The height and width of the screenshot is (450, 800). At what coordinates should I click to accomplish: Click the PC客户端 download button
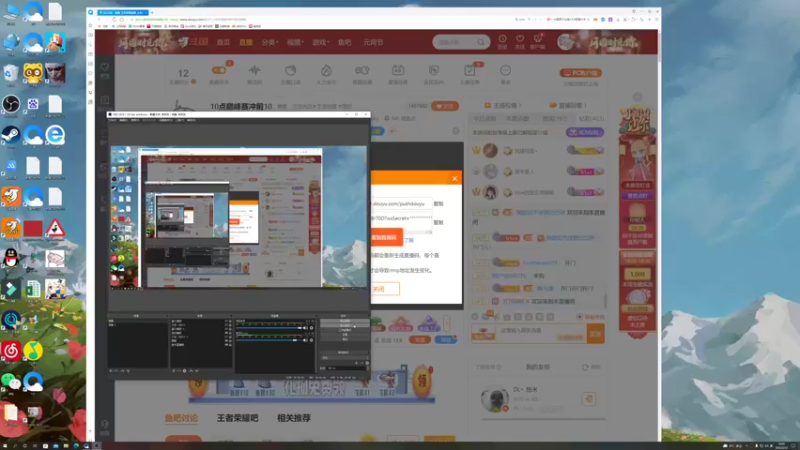tap(581, 73)
